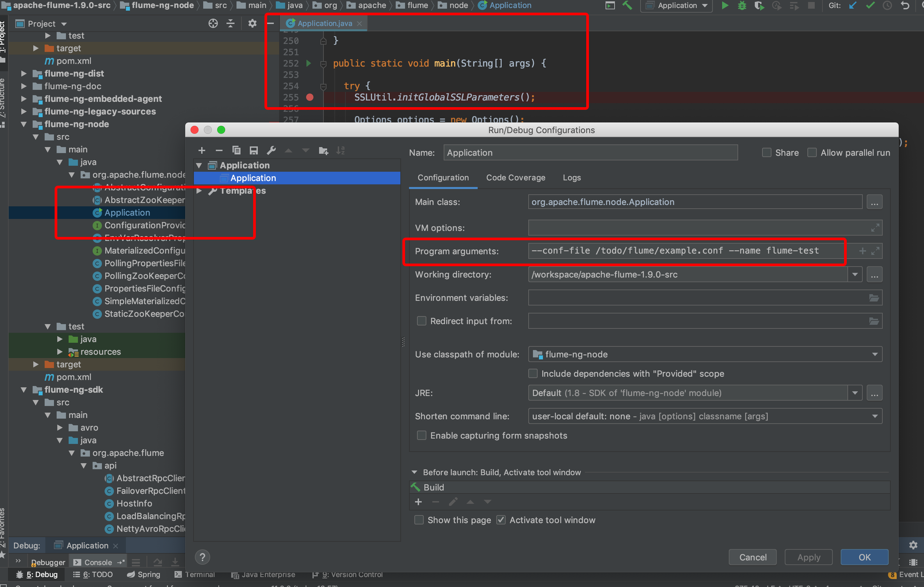924x587 pixels.
Task: Start debugging with the bug icon
Action: 742,6
